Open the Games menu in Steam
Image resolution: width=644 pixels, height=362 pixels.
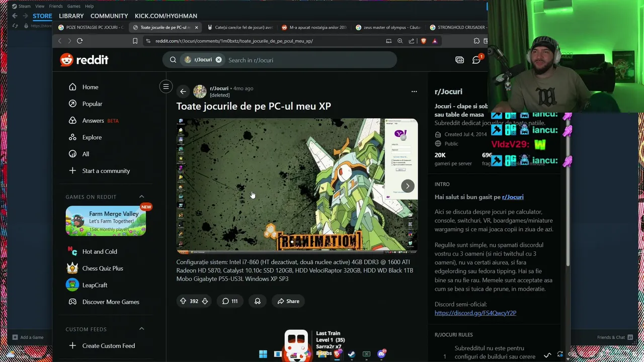coord(74,6)
